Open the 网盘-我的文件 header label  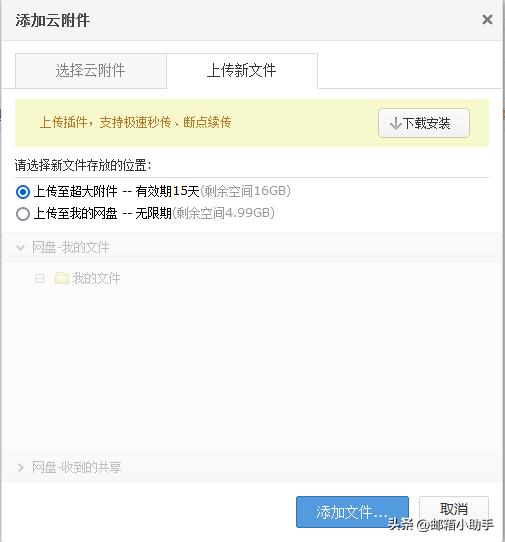(71, 247)
